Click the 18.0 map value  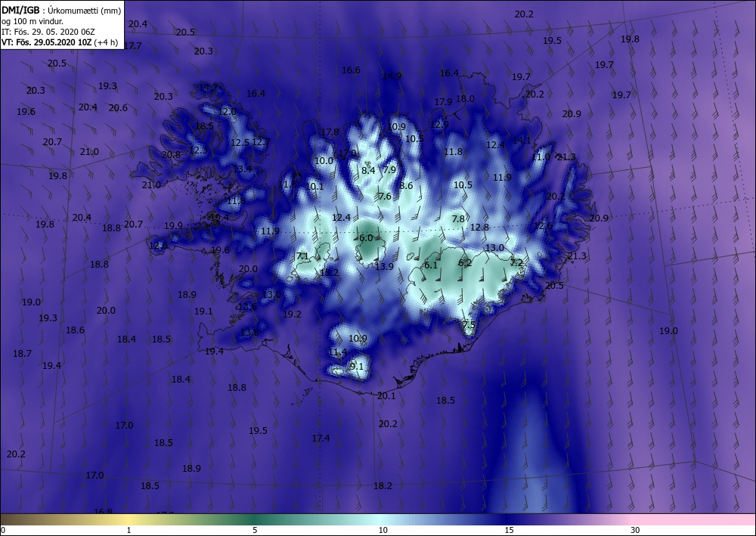(465, 98)
